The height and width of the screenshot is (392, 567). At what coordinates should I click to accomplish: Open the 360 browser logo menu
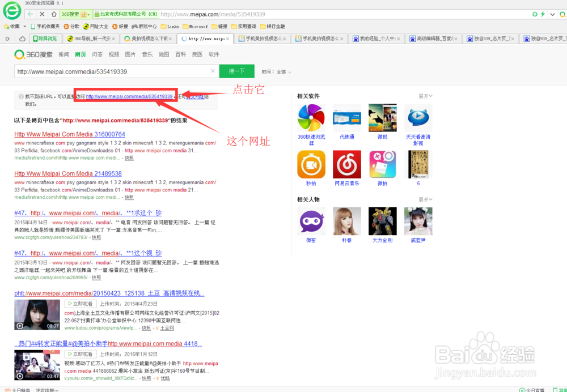point(12,11)
